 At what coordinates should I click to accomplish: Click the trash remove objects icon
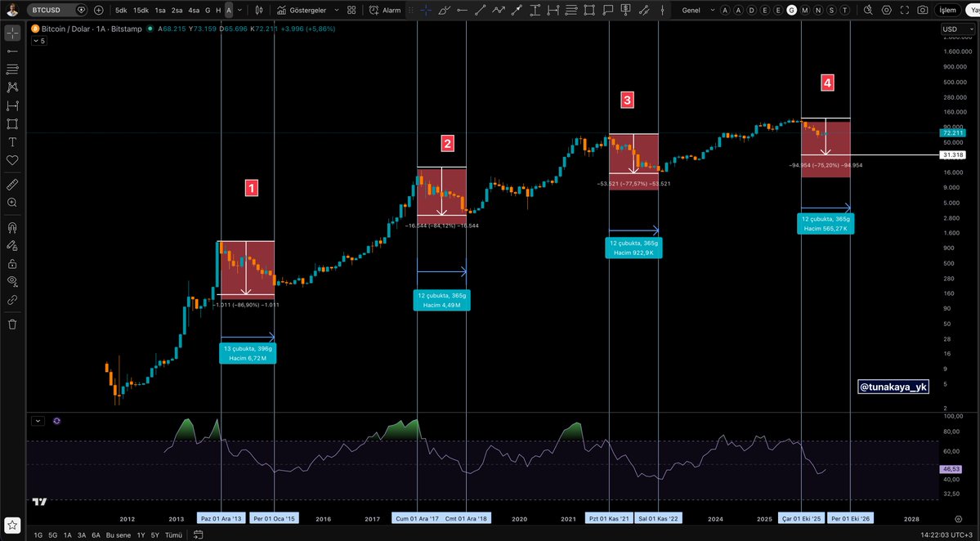pos(12,324)
